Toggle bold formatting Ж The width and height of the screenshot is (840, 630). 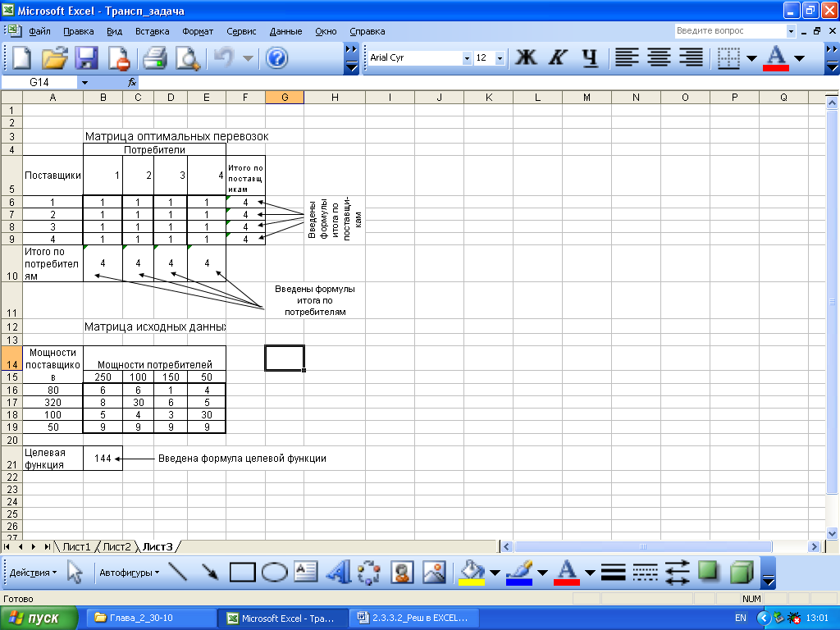[526, 57]
